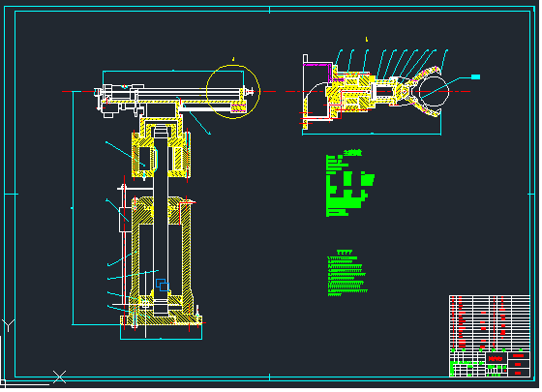
Task: Select the yellow detail circle on the arm
Action: pyautogui.click(x=233, y=92)
